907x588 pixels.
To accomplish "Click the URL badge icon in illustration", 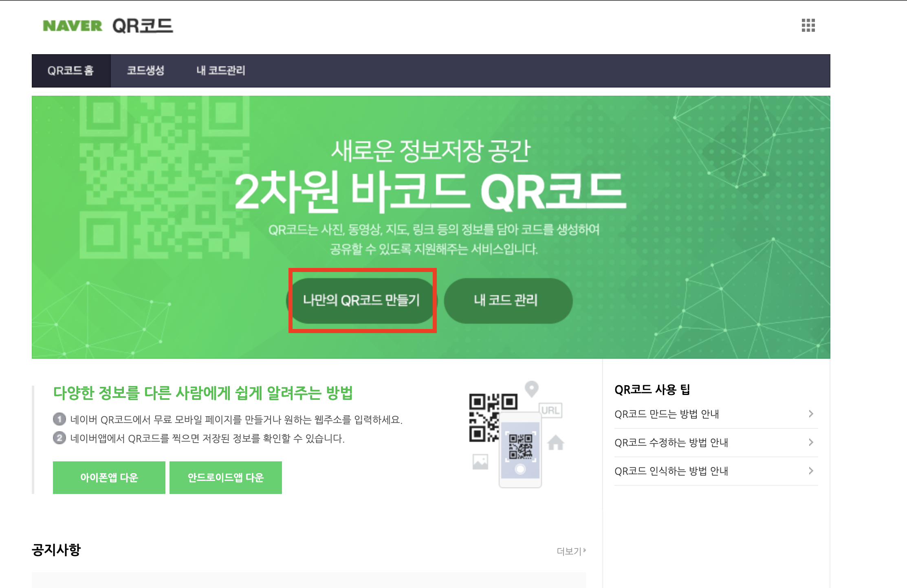I will point(550,410).
